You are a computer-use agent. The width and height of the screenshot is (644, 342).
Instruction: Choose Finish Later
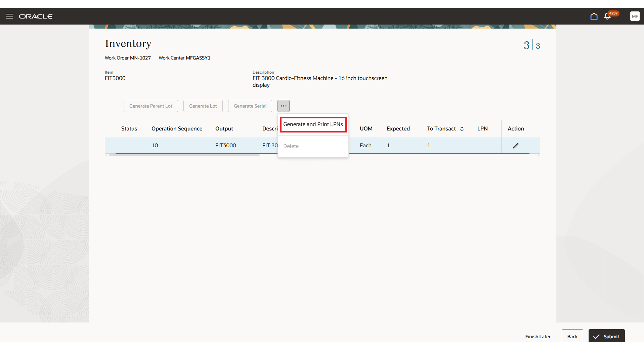tap(538, 336)
